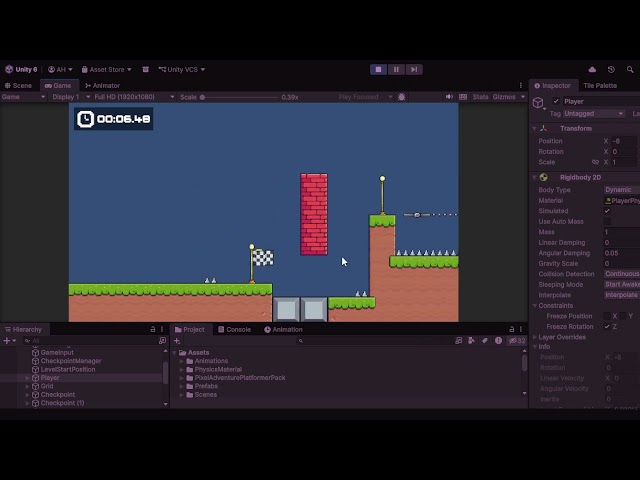Collapse the Rigidbody 2D component
Image resolution: width=640 pixels, height=480 pixels.
pyautogui.click(x=534, y=178)
